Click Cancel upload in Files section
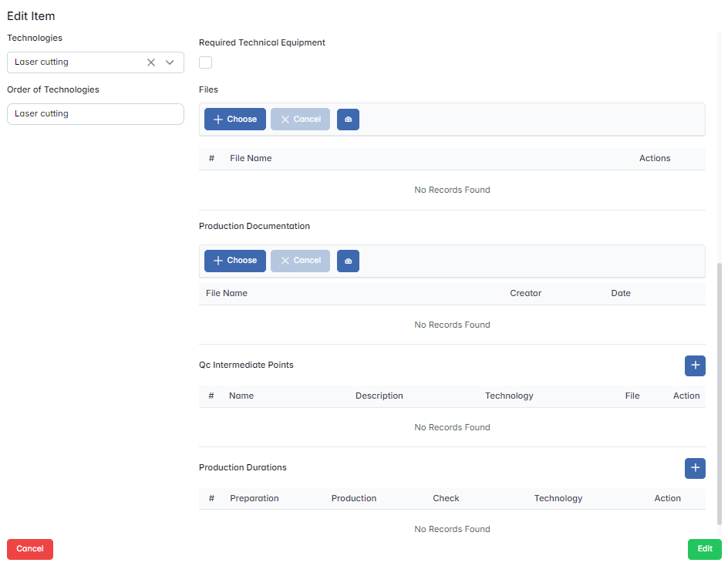The image size is (728, 566). (x=300, y=120)
